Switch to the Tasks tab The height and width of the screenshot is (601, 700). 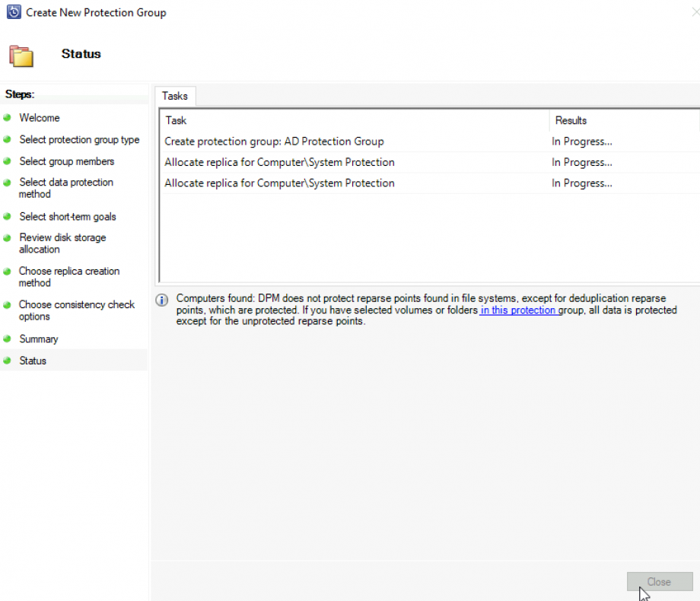(175, 96)
